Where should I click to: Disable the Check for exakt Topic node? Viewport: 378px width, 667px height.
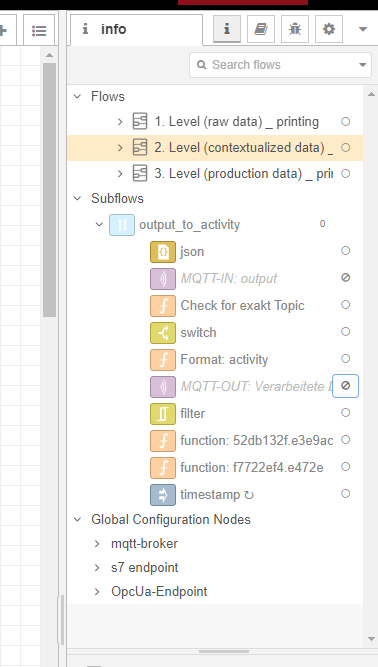(x=346, y=305)
